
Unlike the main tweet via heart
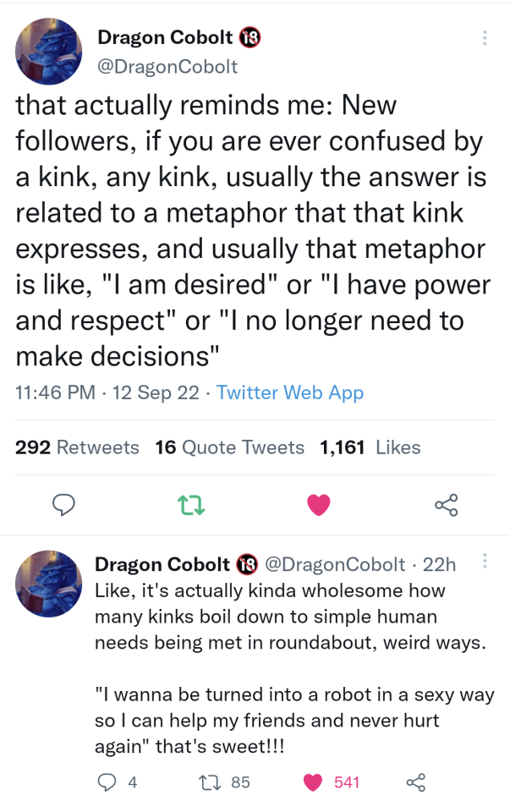pyautogui.click(x=318, y=505)
